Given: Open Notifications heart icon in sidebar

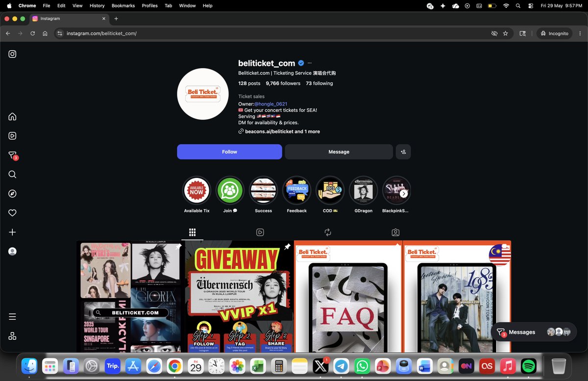Looking at the screenshot, I should (x=13, y=213).
